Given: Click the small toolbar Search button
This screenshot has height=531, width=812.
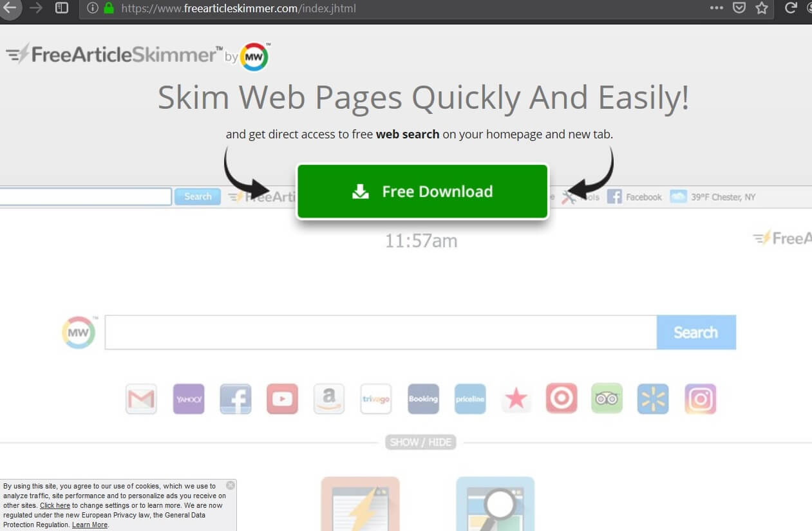Looking at the screenshot, I should 198,197.
